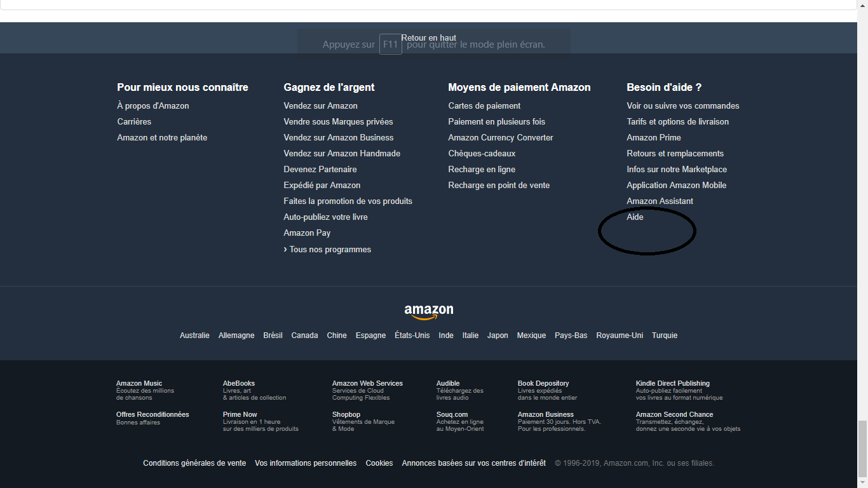
Task: Expand Tous nos programmes link
Action: click(330, 250)
